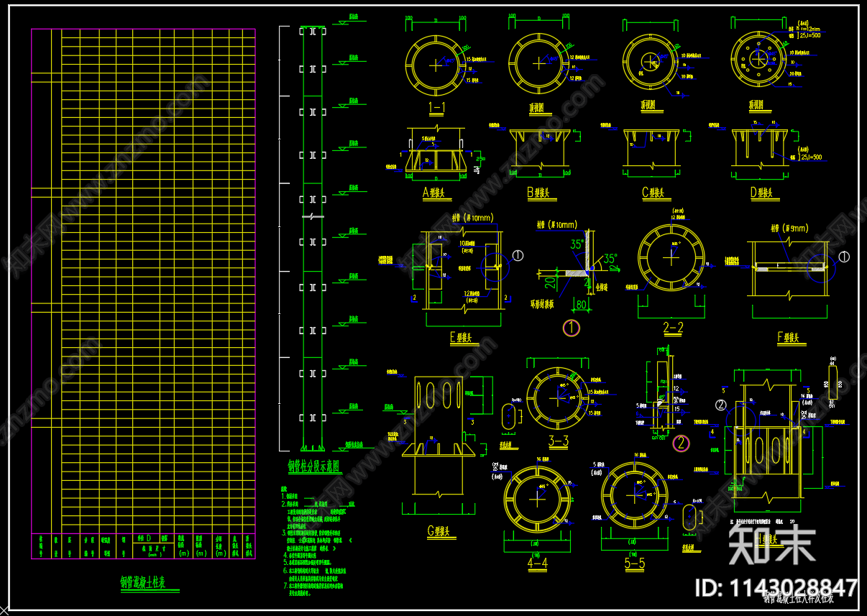Screen dimensions: 867x616
Task: Click the "1-1" section title
Action: click(437, 108)
